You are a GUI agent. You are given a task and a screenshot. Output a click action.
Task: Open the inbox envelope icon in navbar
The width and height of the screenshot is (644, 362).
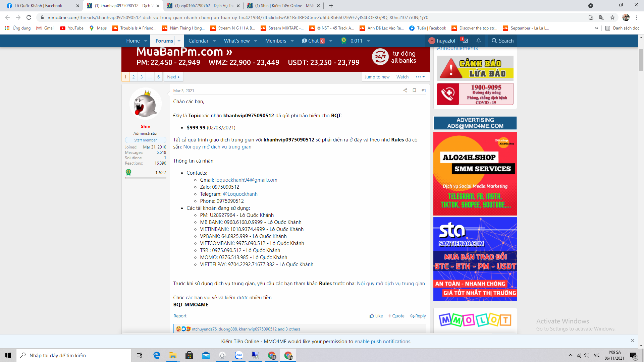465,41
